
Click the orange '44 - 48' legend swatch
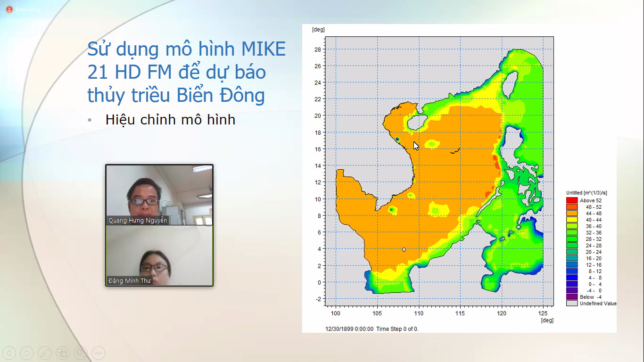tap(572, 213)
